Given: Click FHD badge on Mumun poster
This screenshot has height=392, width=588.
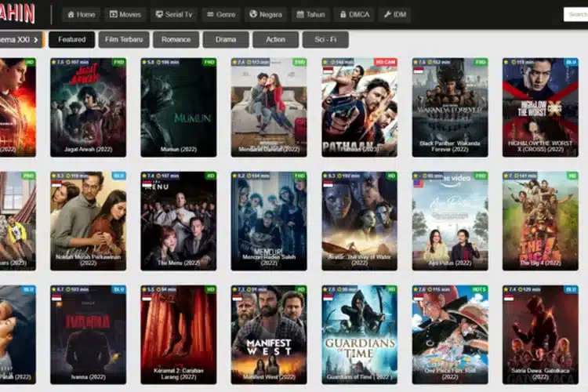Looking at the screenshot, I should click(x=209, y=62).
